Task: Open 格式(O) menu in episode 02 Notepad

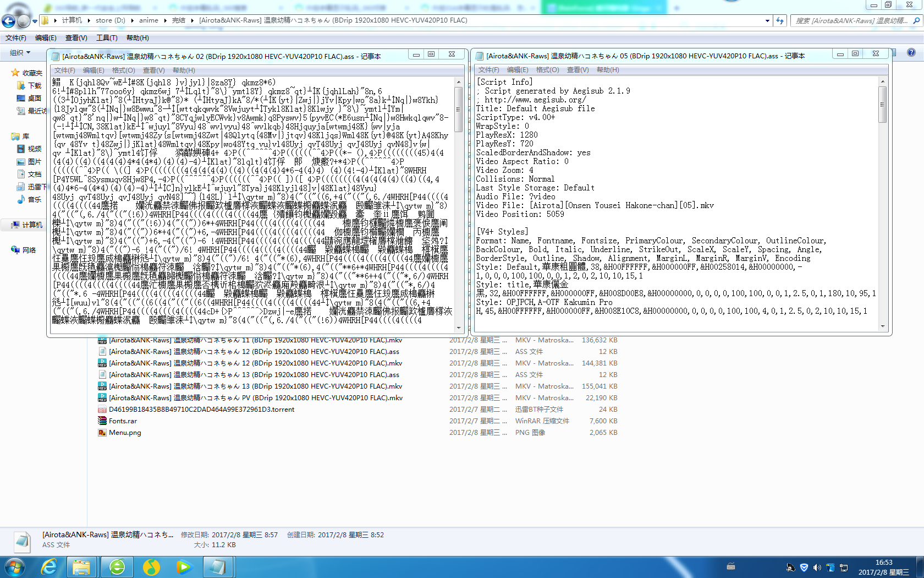Action: click(x=124, y=70)
